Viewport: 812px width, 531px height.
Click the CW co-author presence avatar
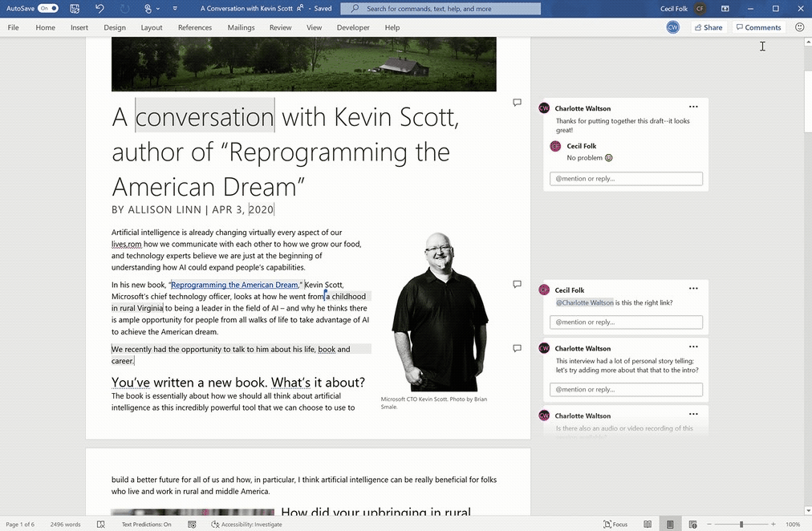(x=672, y=27)
